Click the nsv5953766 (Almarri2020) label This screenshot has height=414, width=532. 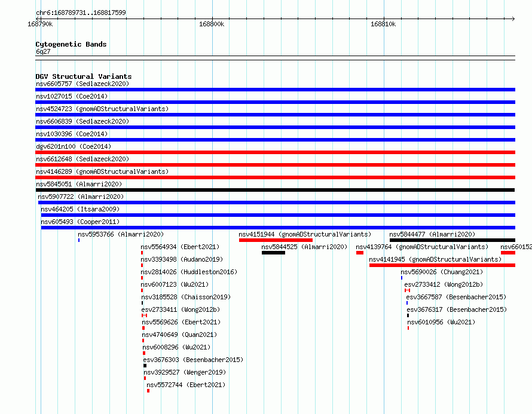click(121, 234)
